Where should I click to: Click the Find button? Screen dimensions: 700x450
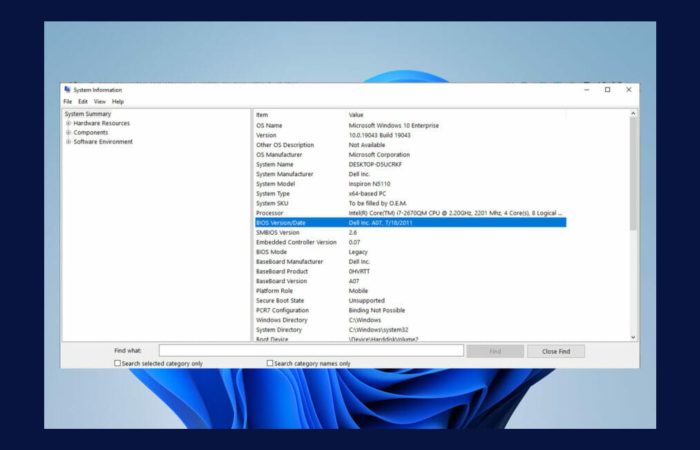(495, 351)
